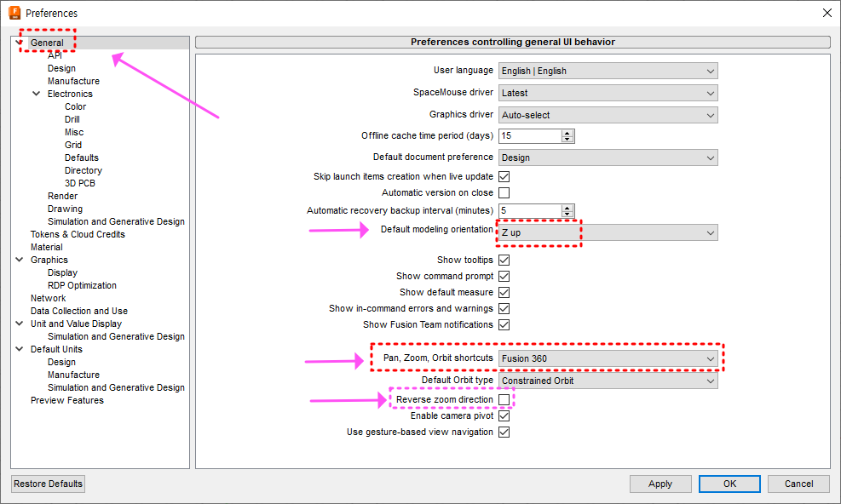The height and width of the screenshot is (504, 841).
Task: Close the Preferences dialog window
Action: pos(827,13)
